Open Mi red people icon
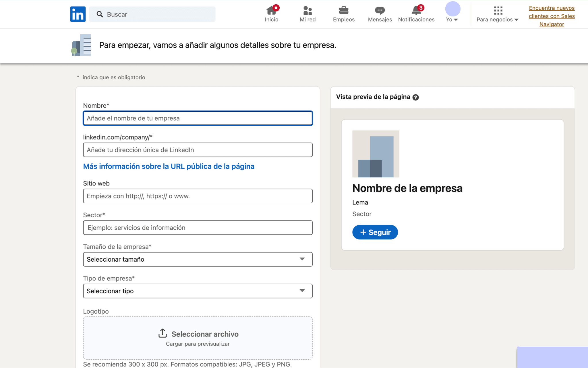The width and height of the screenshot is (588, 368). click(307, 11)
